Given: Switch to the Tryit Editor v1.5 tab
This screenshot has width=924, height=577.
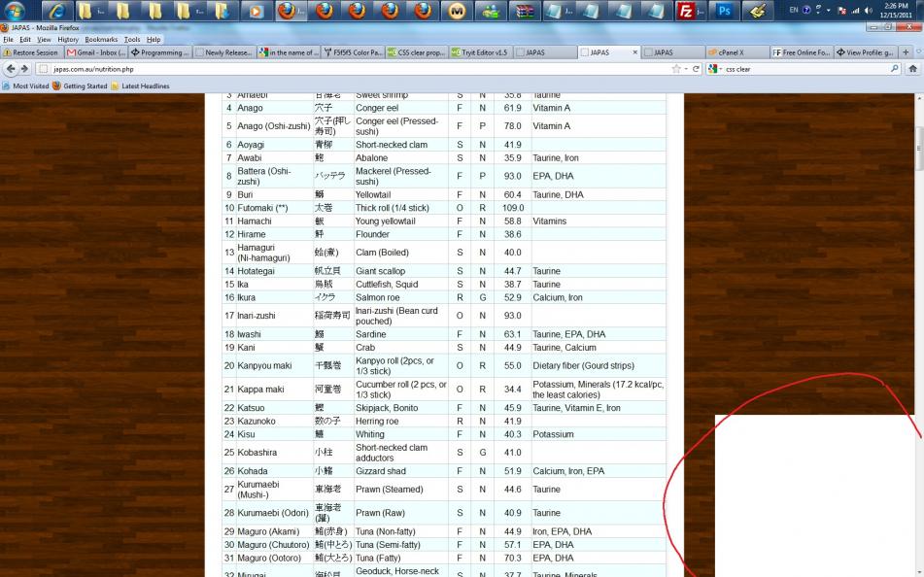Looking at the screenshot, I should (481, 52).
